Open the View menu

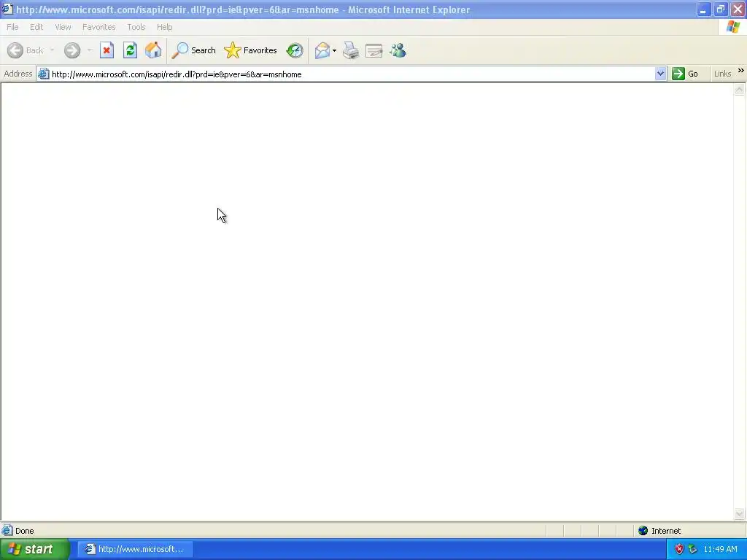pos(63,27)
